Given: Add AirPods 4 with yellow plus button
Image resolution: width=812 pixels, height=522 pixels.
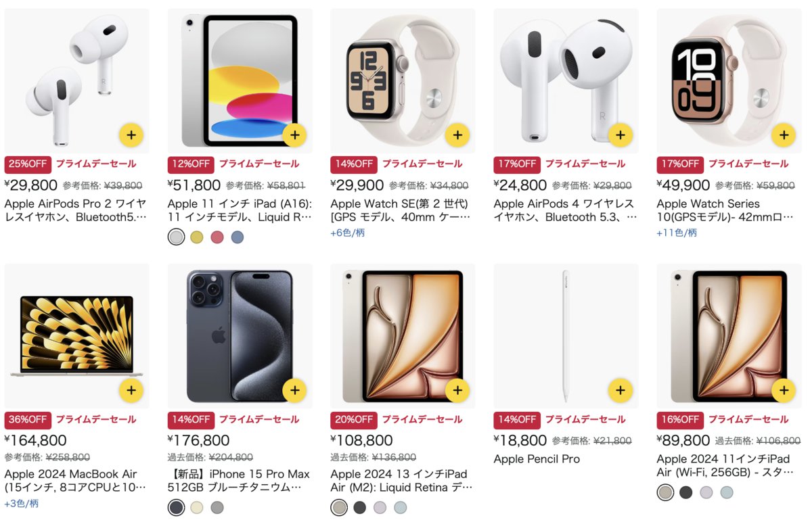Looking at the screenshot, I should point(621,135).
